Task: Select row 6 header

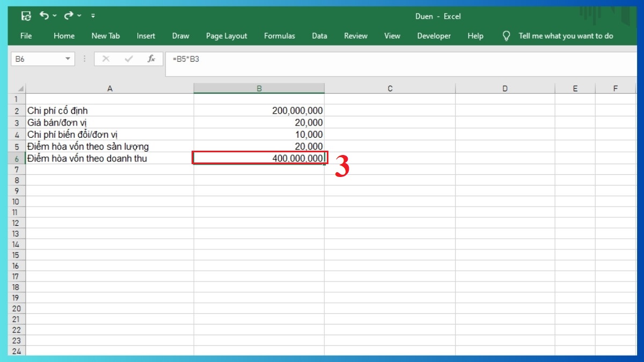Action: [17, 158]
